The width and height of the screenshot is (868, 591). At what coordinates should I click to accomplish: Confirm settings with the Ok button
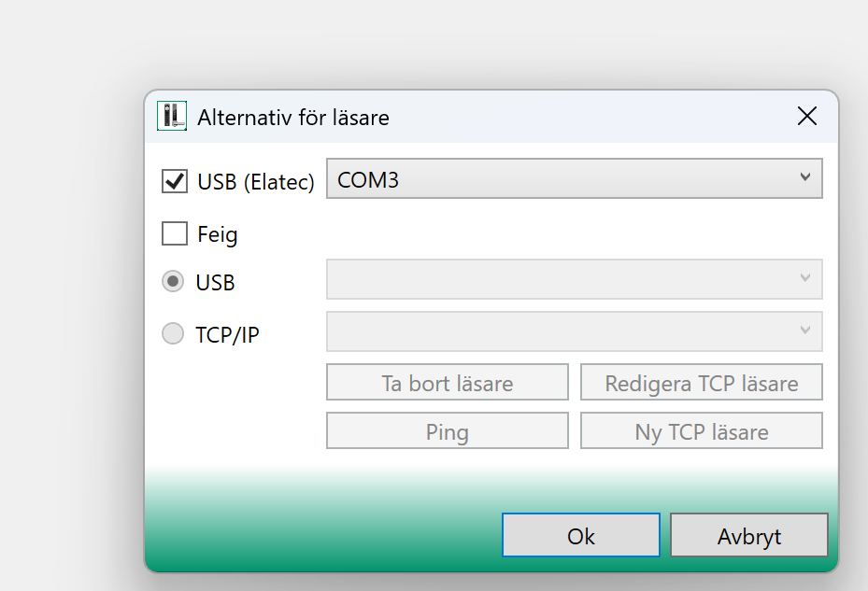pyautogui.click(x=580, y=536)
